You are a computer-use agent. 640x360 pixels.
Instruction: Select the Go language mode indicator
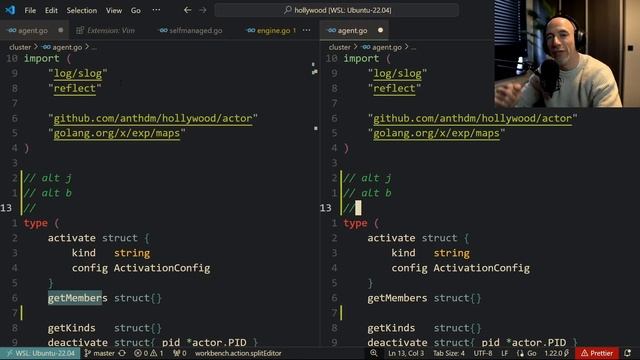[x=527, y=353]
